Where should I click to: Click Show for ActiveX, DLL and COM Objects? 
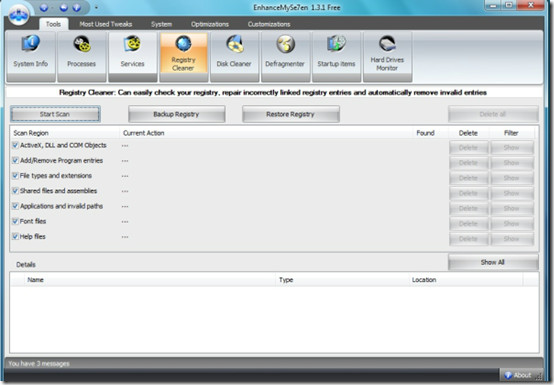coord(512,148)
